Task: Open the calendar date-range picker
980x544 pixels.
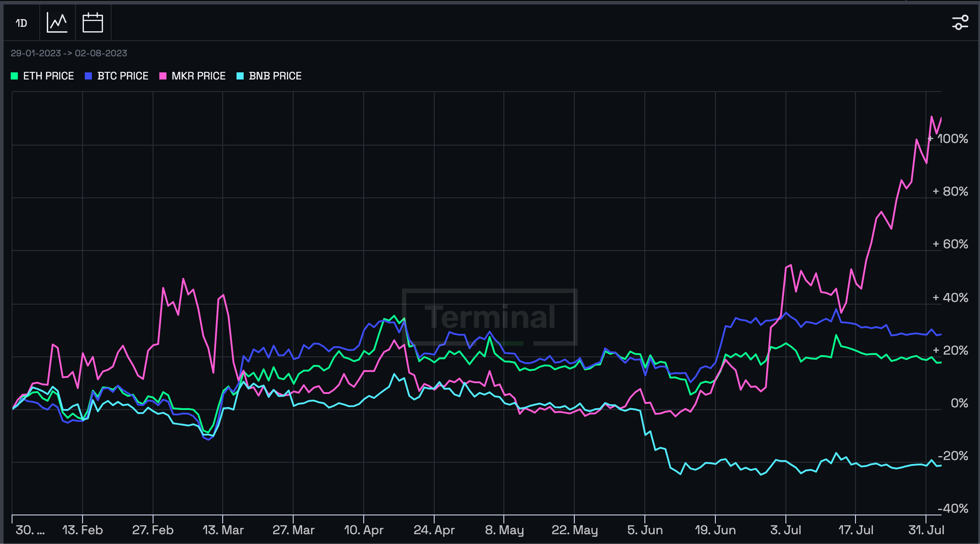Action: pyautogui.click(x=93, y=23)
